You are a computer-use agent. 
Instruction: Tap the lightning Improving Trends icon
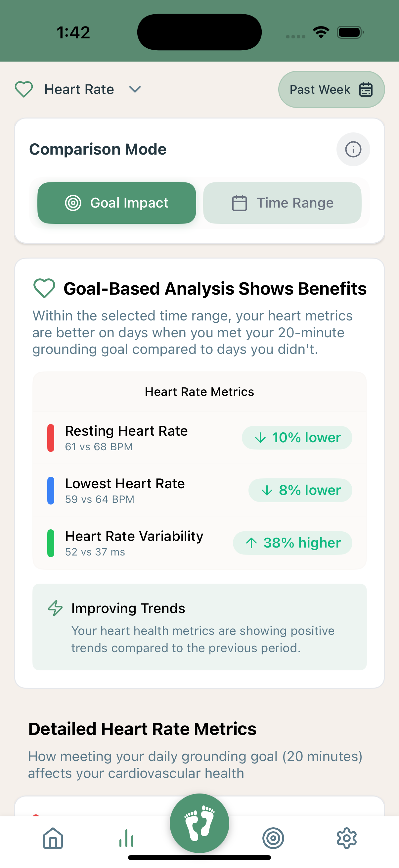click(x=55, y=608)
